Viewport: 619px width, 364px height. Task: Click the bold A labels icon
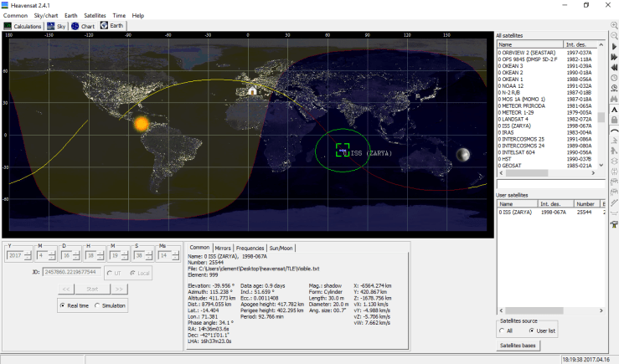[614, 110]
